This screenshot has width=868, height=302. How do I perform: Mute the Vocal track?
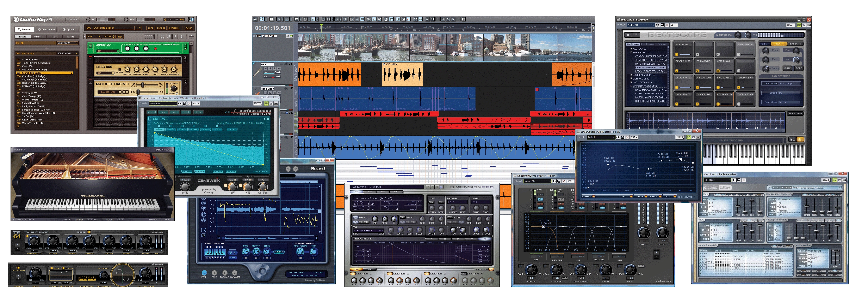(266, 69)
